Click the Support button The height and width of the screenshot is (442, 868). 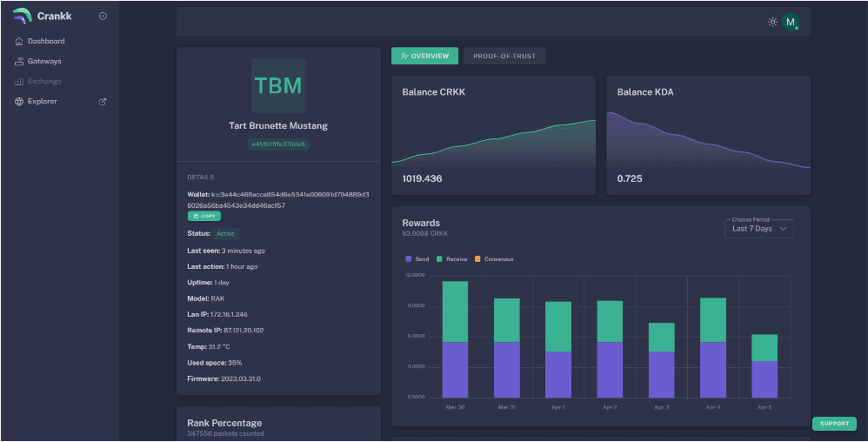point(834,424)
